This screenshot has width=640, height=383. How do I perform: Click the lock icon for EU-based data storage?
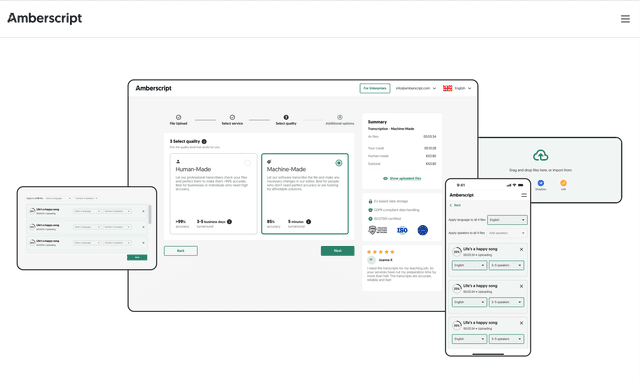pos(371,201)
